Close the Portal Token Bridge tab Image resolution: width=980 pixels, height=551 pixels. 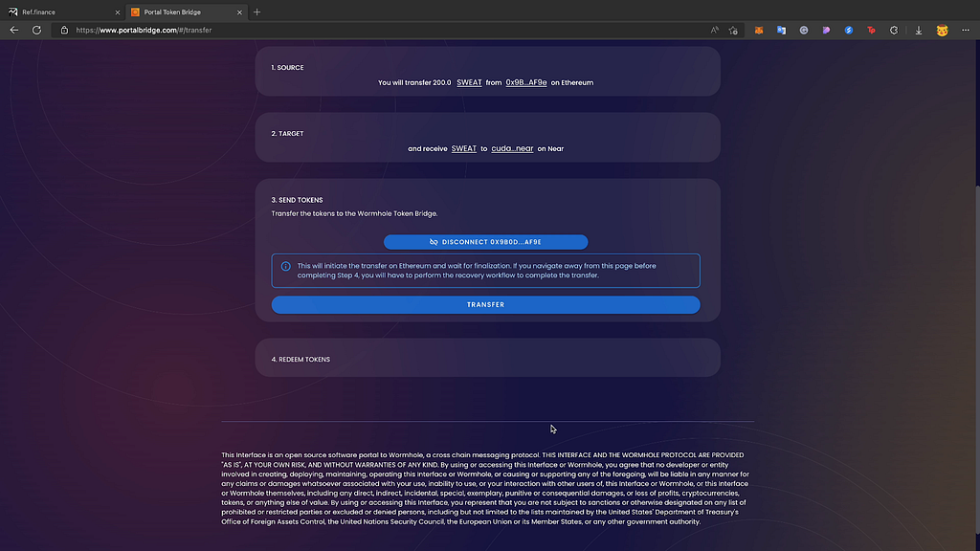pos(239,12)
